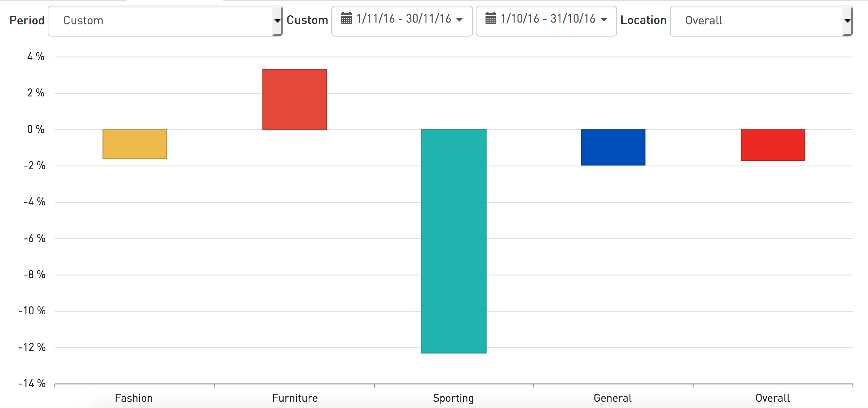Click the Overall axis label
Screen dimensions: 868x408
(x=772, y=398)
